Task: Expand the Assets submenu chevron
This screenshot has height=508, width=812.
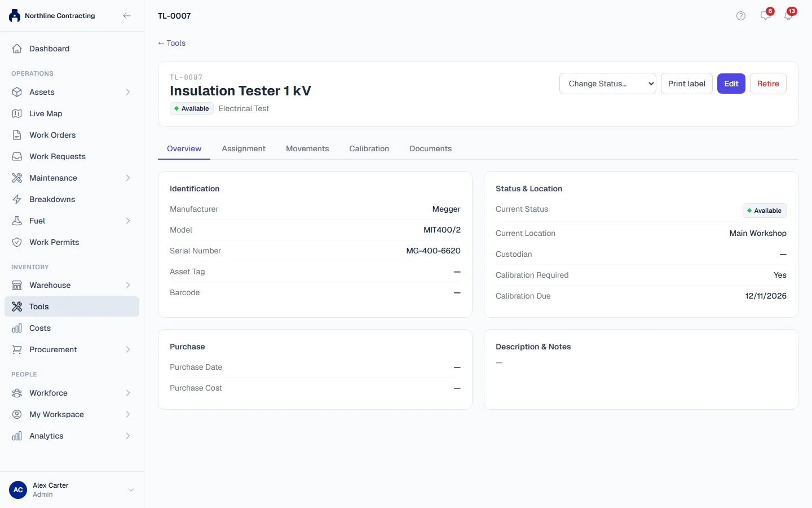Action: pyautogui.click(x=128, y=92)
